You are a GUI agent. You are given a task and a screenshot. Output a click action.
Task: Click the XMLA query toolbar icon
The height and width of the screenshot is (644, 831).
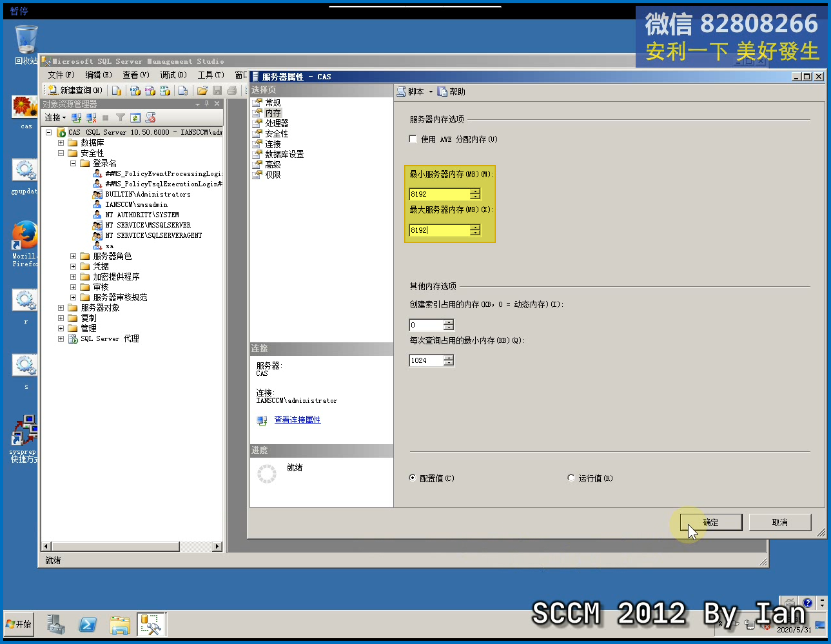point(166,90)
